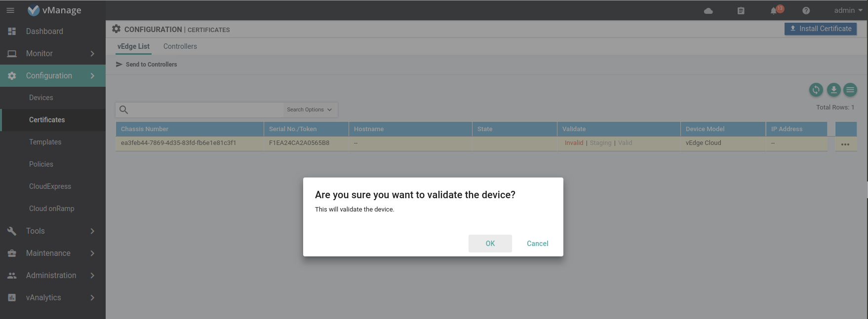Open the notifications bell
Image resolution: width=868 pixels, height=319 pixels.
point(774,11)
